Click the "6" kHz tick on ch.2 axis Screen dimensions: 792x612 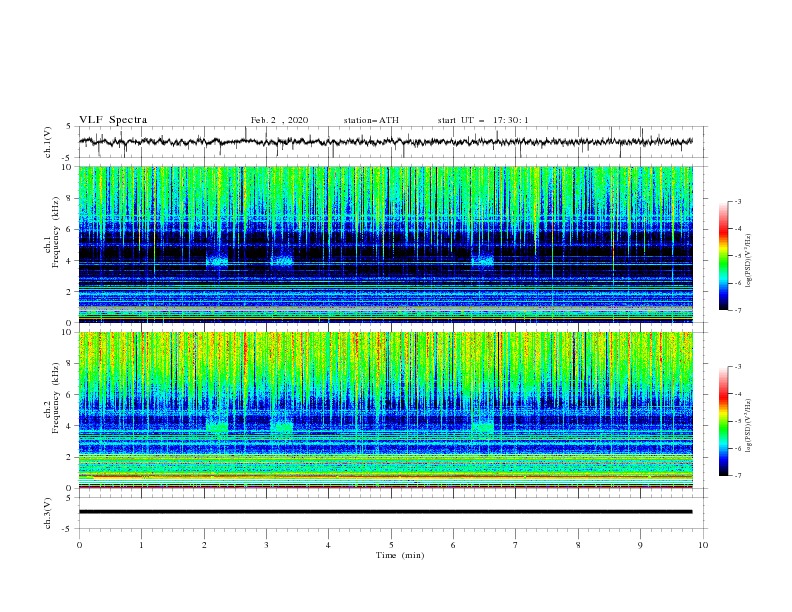[x=69, y=395]
